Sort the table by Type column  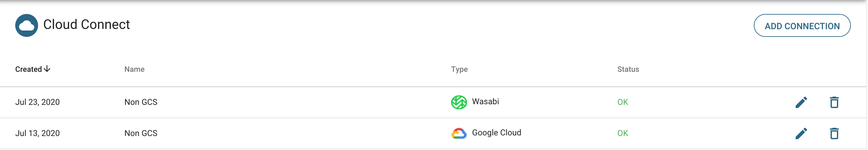[459, 69]
